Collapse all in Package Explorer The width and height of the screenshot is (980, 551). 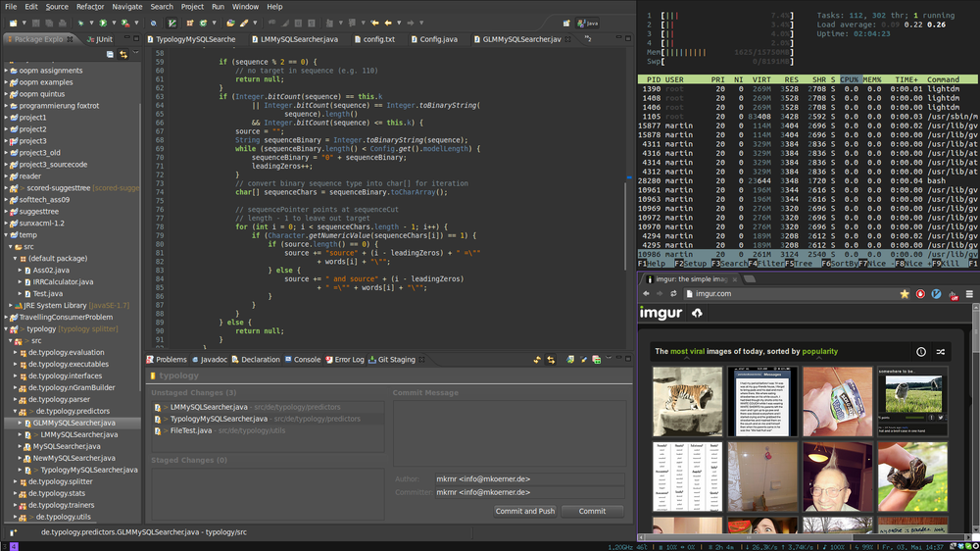[110, 55]
